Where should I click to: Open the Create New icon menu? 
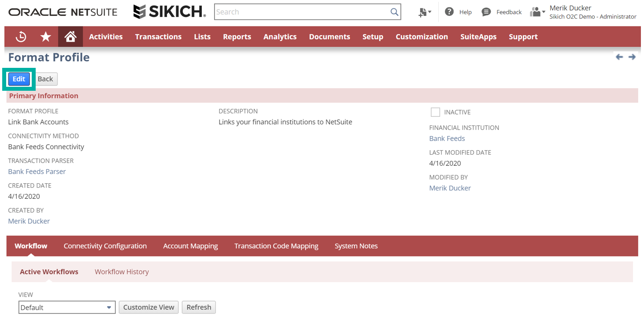point(424,12)
